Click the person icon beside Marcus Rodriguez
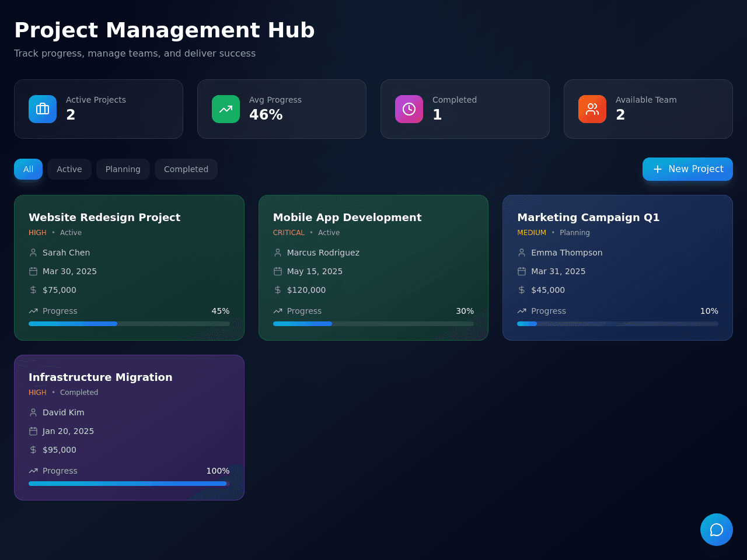Viewport: 747px width, 560px height. coord(278,253)
